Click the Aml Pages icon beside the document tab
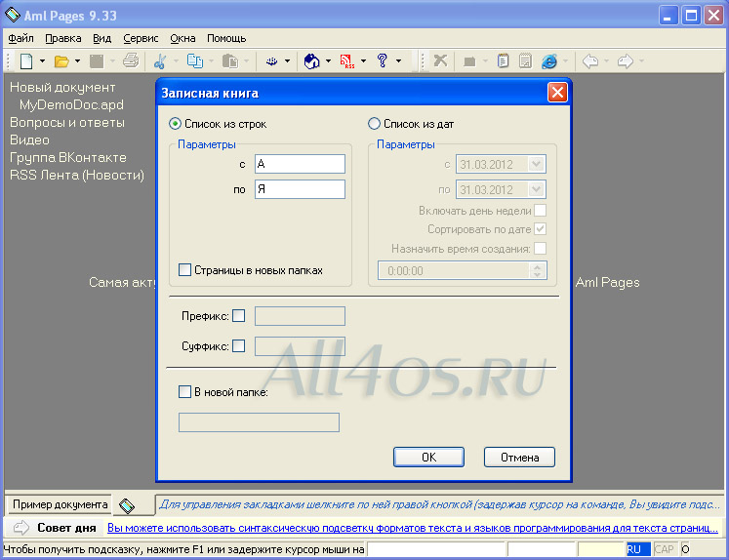The height and width of the screenshot is (560, 729). pyautogui.click(x=127, y=505)
